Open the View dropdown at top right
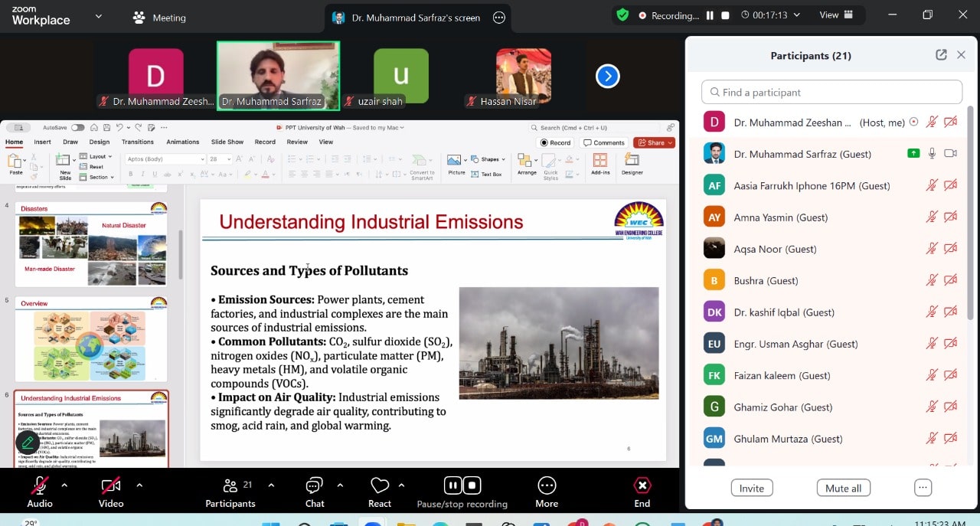The height and width of the screenshot is (526, 980). [835, 15]
